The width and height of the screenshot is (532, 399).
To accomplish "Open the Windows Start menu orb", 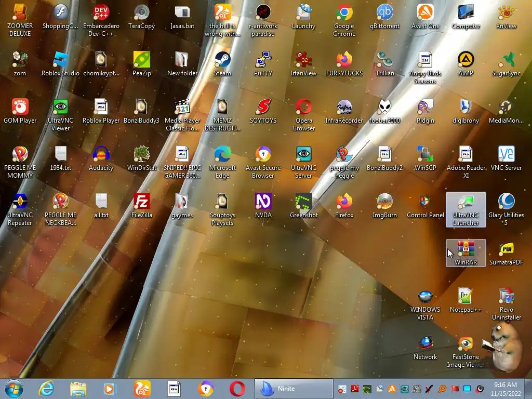I will point(14,389).
